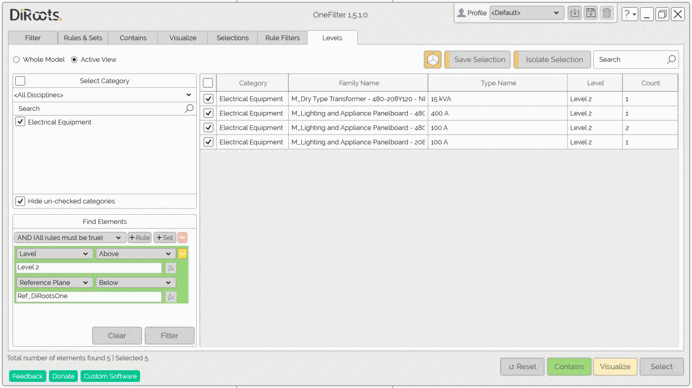Open the All Disciplines dropdown
692x388 pixels.
[104, 95]
